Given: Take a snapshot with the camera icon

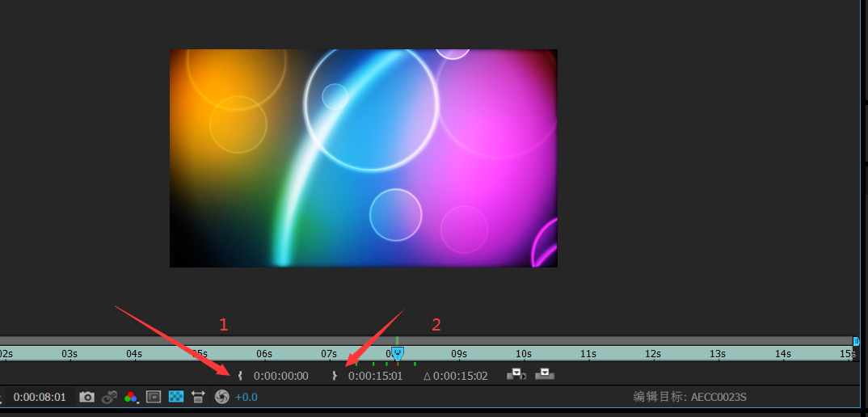Looking at the screenshot, I should pyautogui.click(x=87, y=397).
